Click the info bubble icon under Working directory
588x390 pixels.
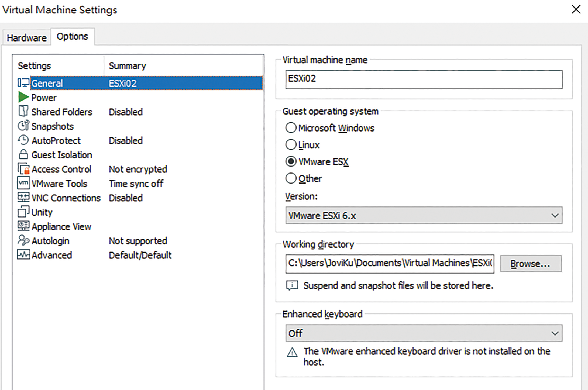tap(292, 285)
